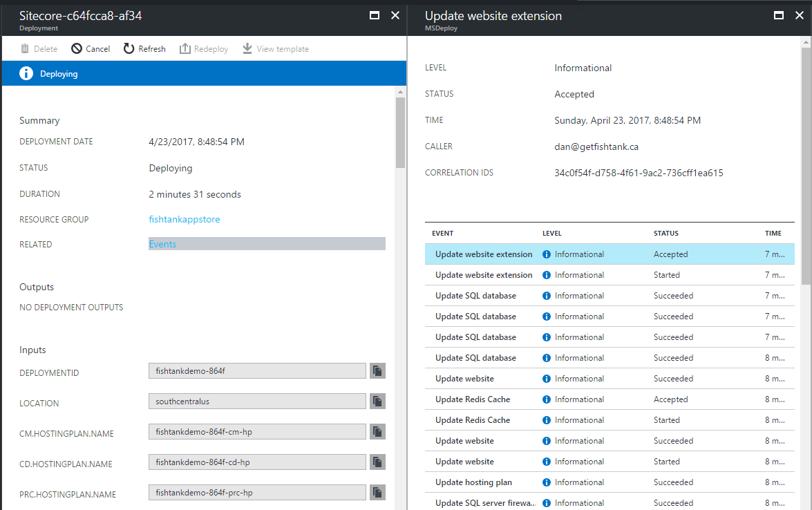
Task: Sort by the EVENT column header
Action: point(443,233)
